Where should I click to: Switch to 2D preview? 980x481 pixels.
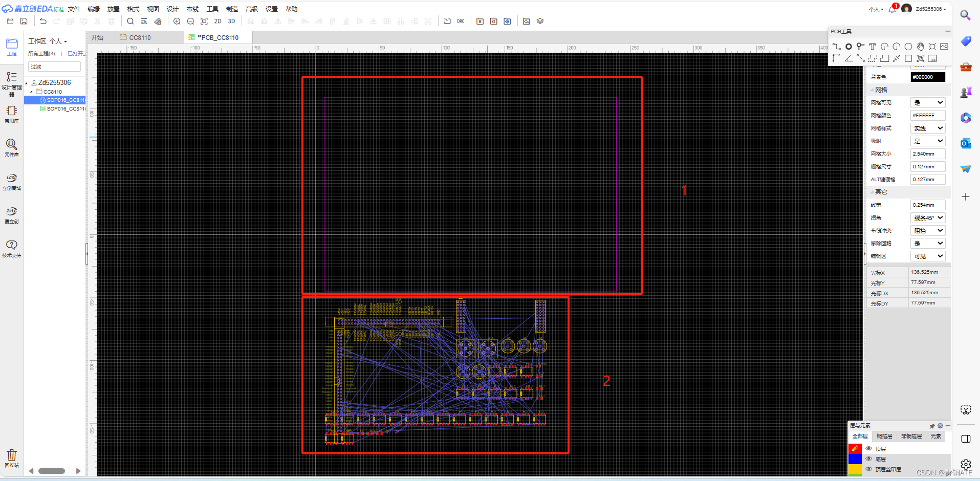(218, 21)
